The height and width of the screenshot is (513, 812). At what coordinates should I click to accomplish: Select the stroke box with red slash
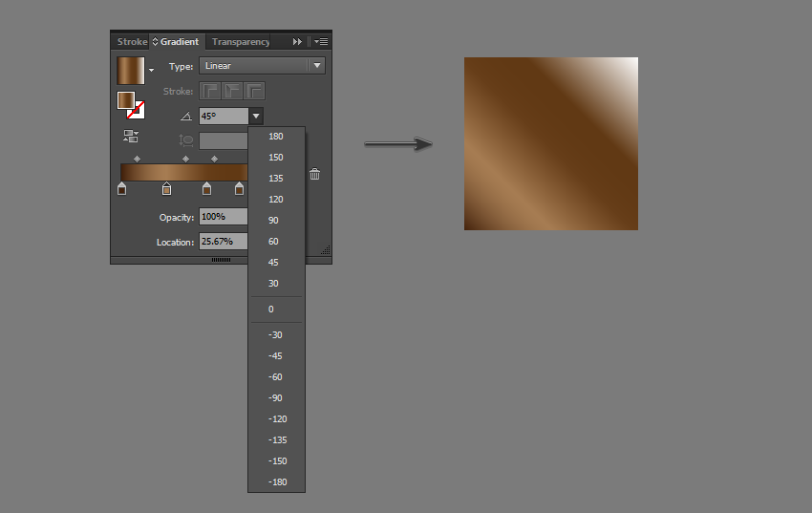pos(137,110)
